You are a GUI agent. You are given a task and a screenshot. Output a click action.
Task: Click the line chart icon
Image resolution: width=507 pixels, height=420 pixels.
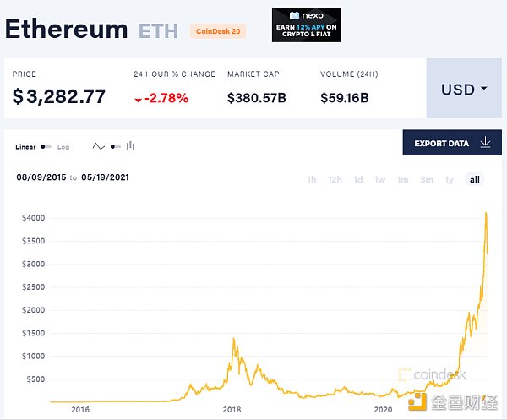tap(99, 147)
